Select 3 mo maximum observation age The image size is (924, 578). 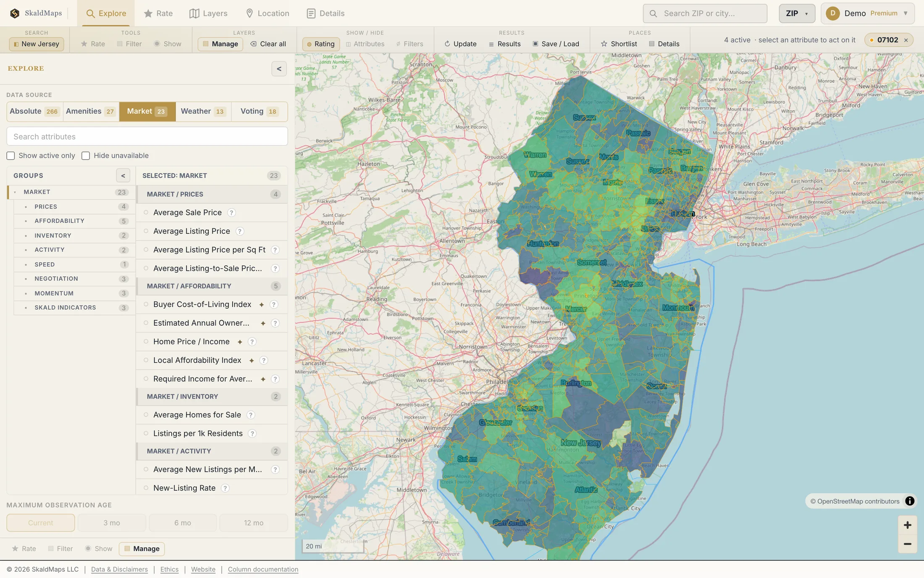tap(112, 523)
